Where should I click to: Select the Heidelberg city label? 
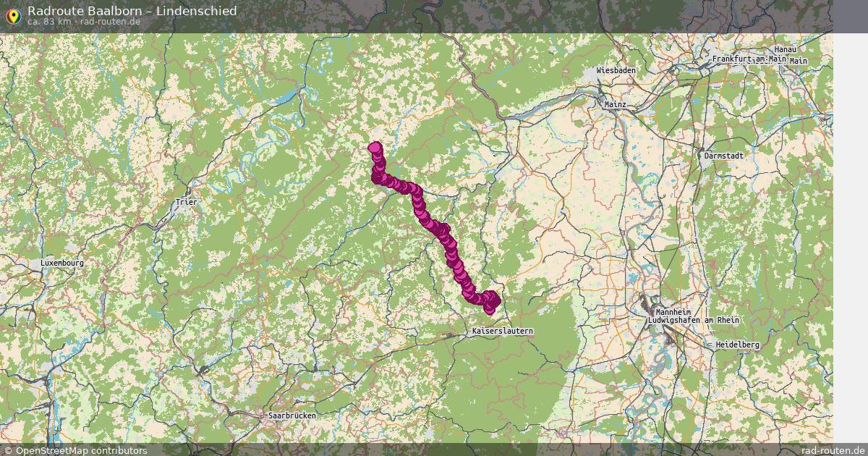[737, 345]
